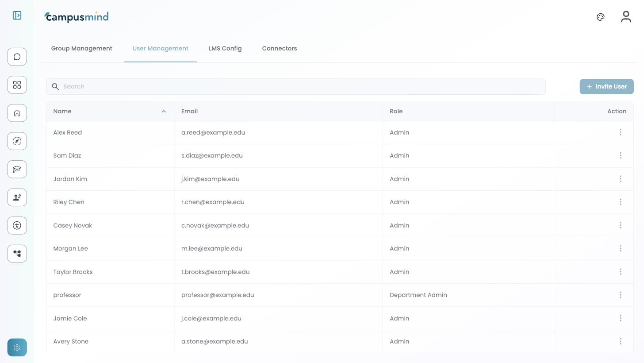Open action menu for Avery Stone

621,341
